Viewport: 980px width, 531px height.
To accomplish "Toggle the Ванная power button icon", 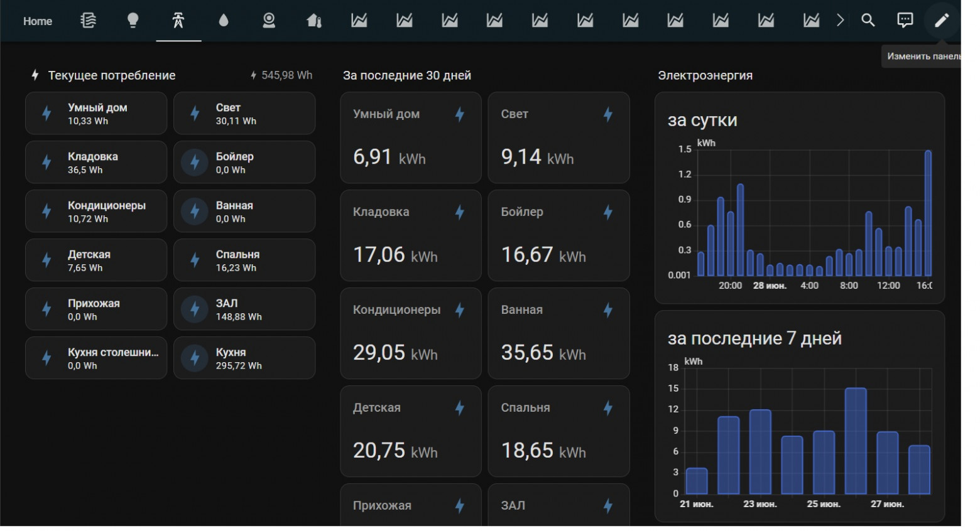I will (193, 211).
